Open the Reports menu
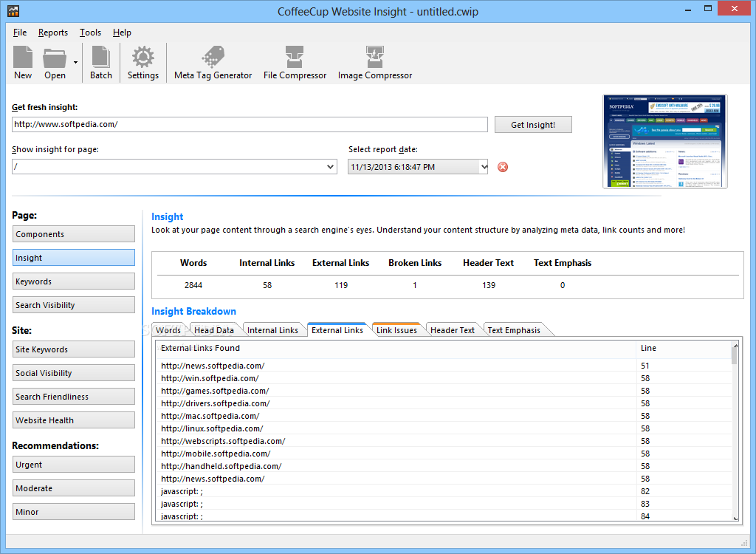 coord(53,33)
